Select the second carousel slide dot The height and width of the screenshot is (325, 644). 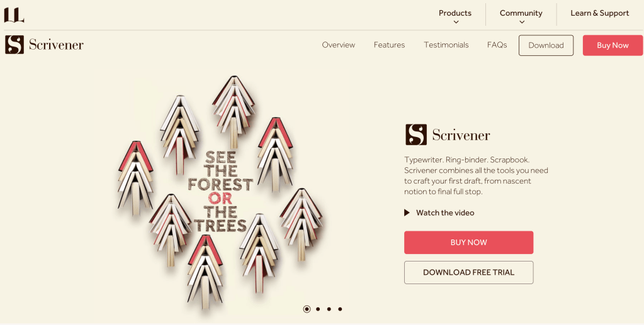tap(318, 309)
